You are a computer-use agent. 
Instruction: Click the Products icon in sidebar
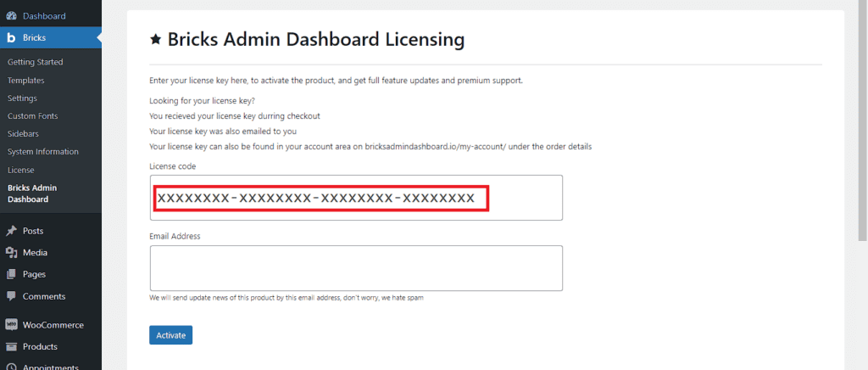coord(11,347)
